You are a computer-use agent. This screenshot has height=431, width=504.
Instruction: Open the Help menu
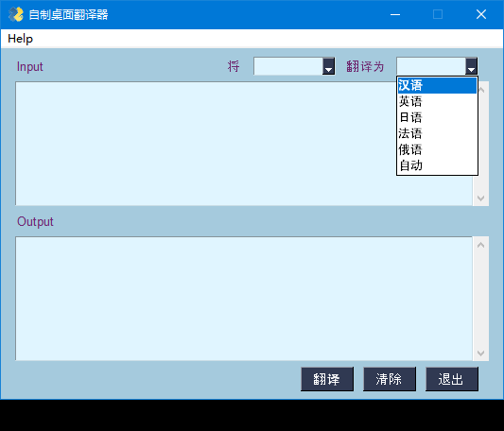(x=20, y=39)
